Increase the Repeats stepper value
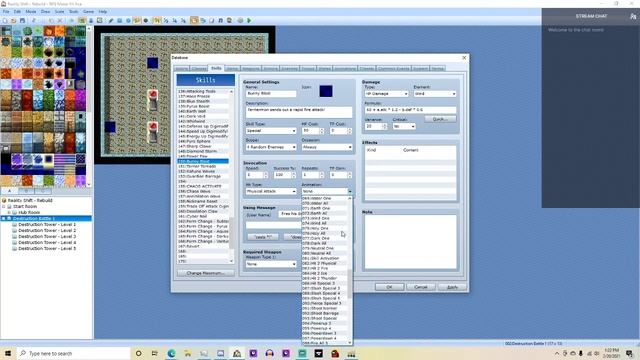The height and width of the screenshot is (360, 640). pyautogui.click(x=322, y=173)
